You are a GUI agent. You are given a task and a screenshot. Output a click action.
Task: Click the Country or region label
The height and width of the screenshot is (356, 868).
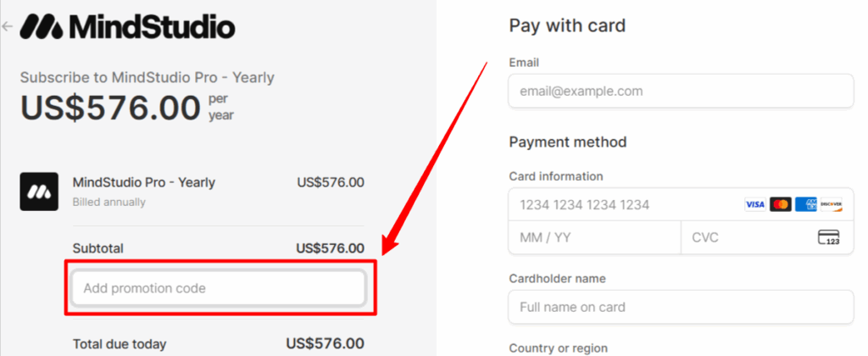pos(557,347)
